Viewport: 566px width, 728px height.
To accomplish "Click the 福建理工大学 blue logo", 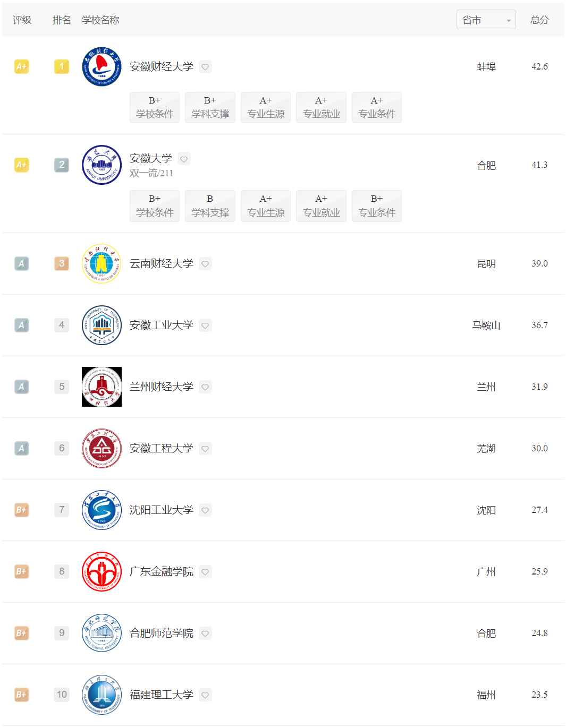I will pyautogui.click(x=102, y=695).
